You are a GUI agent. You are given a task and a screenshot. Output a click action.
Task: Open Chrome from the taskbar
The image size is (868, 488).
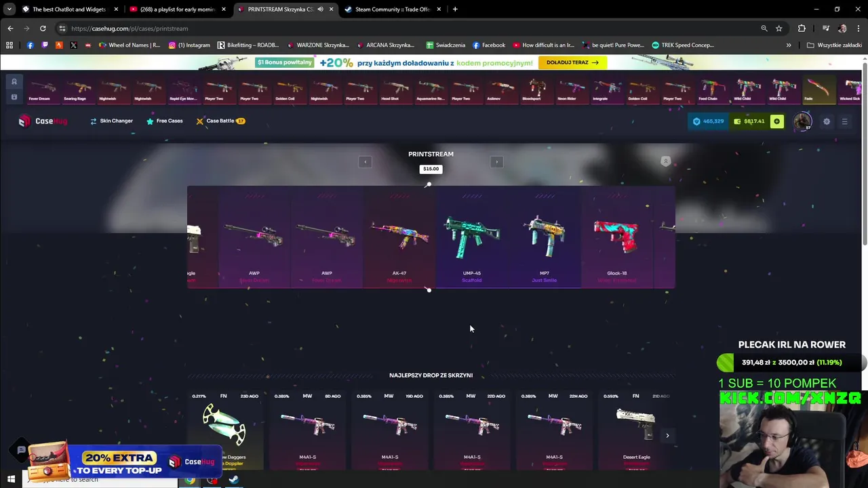point(190,480)
